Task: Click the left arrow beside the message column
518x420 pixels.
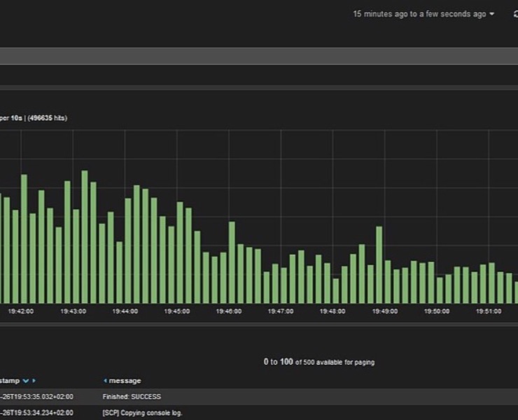Action: tap(105, 381)
